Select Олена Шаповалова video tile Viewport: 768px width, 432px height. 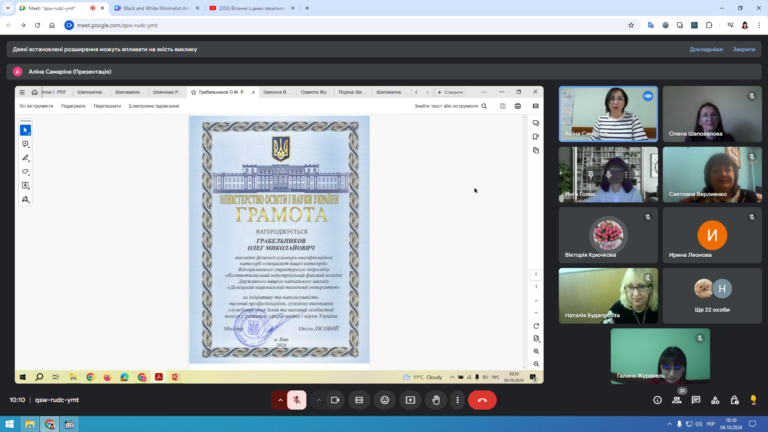[x=712, y=114]
